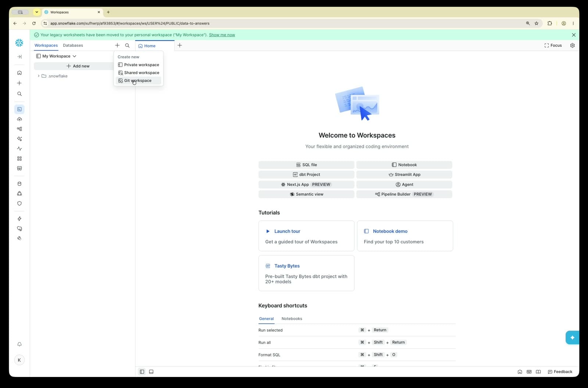Click the blue AI assistant sparkle button

point(572,337)
